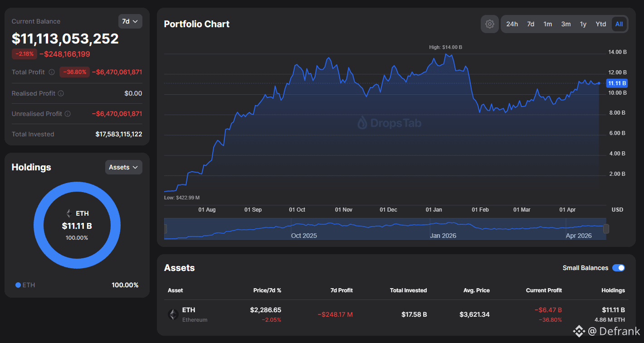Select the 24h chart range tab
This screenshot has width=644, height=343.
pos(512,24)
